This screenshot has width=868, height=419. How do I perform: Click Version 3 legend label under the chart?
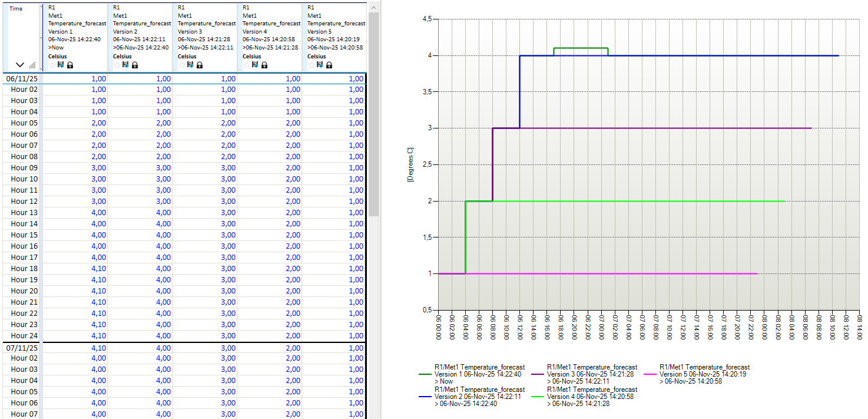(x=592, y=374)
